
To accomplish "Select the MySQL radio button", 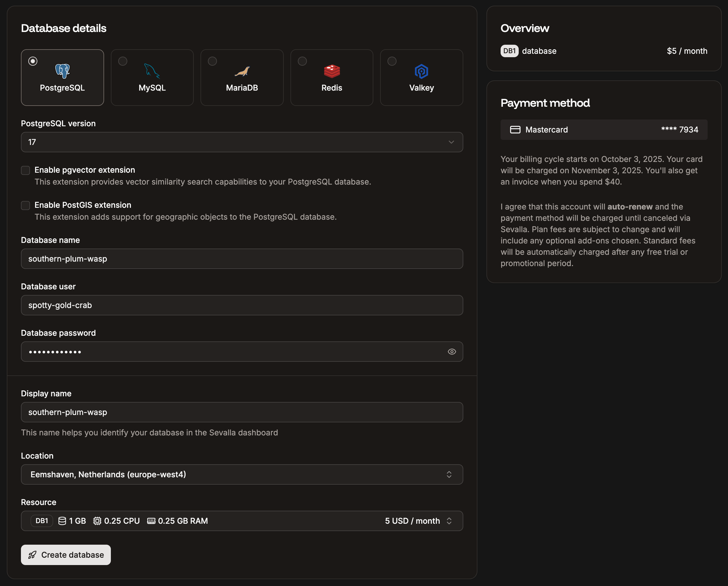I will click(x=122, y=61).
